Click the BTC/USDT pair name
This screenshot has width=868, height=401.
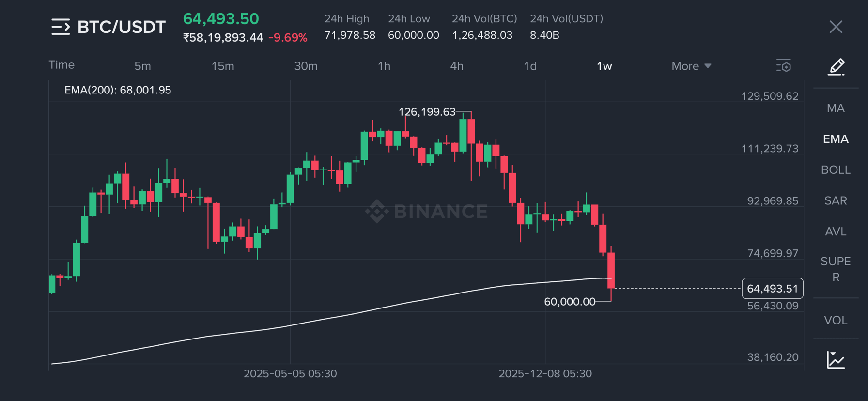122,27
